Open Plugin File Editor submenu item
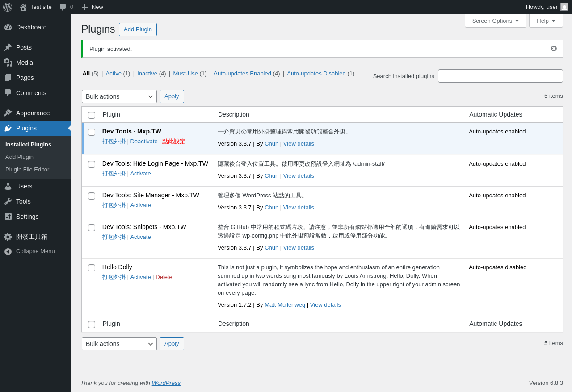Image resolution: width=572 pixels, height=392 pixels. [27, 170]
